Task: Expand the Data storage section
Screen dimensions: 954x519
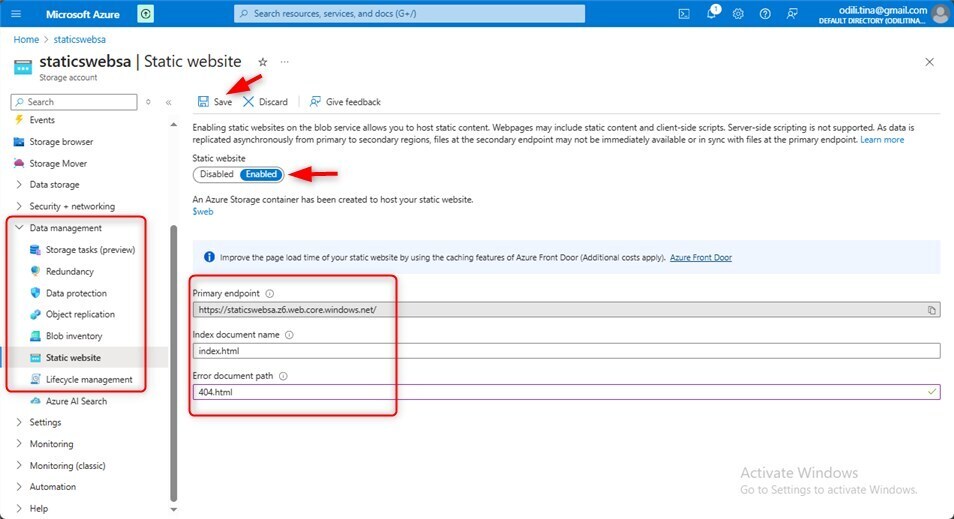Action: point(19,184)
